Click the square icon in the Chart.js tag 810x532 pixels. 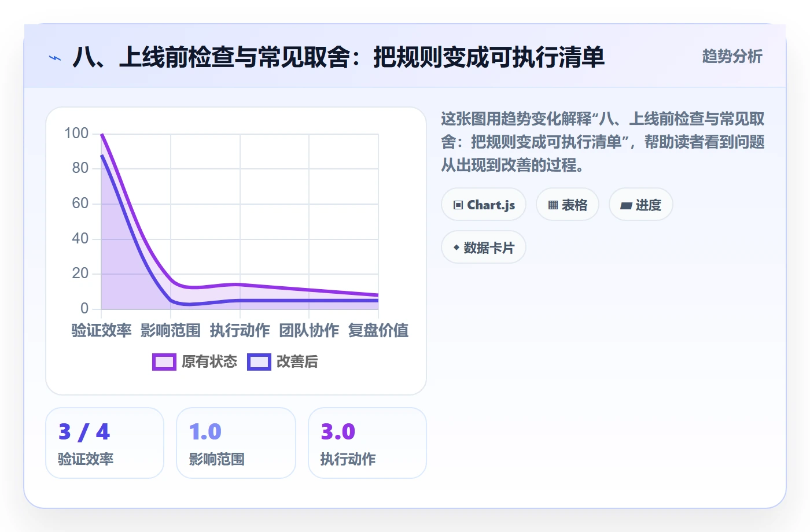[x=458, y=205]
